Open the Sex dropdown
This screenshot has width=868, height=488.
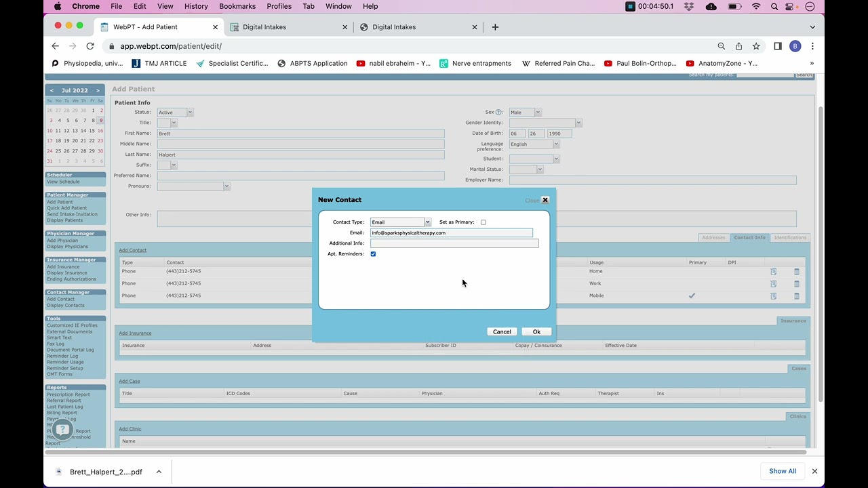525,113
